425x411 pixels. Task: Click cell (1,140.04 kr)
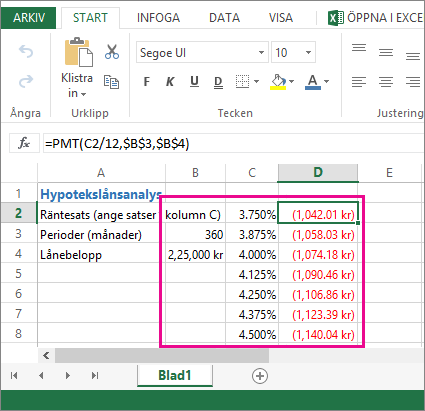[x=318, y=334]
